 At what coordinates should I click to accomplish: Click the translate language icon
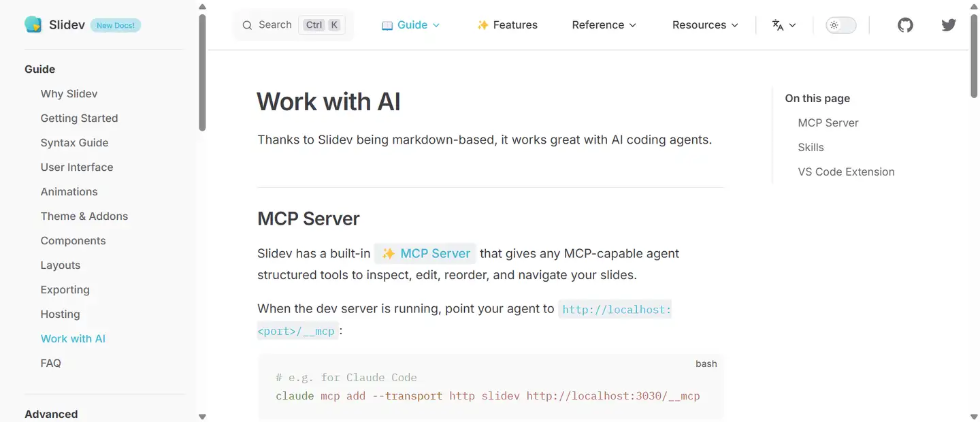click(778, 25)
